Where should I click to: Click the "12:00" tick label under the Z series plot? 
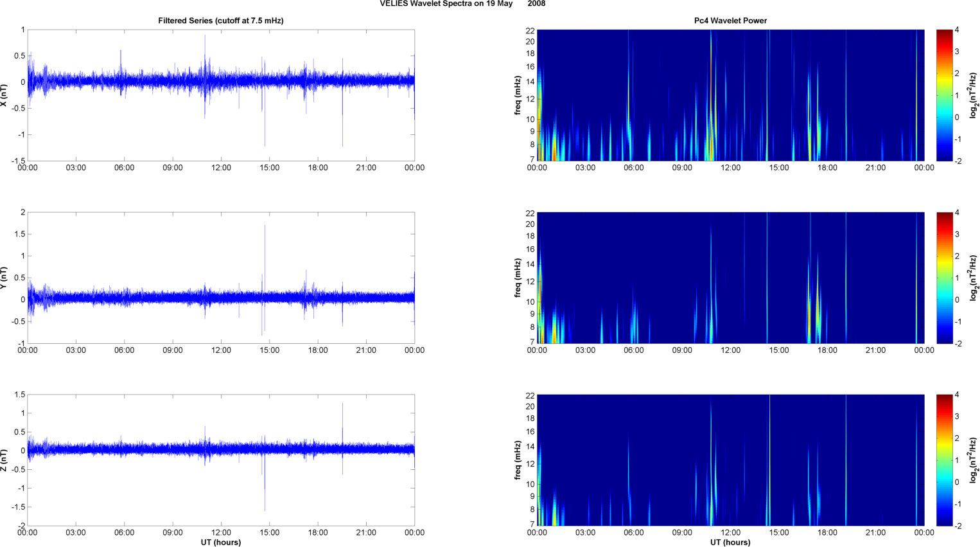(221, 532)
